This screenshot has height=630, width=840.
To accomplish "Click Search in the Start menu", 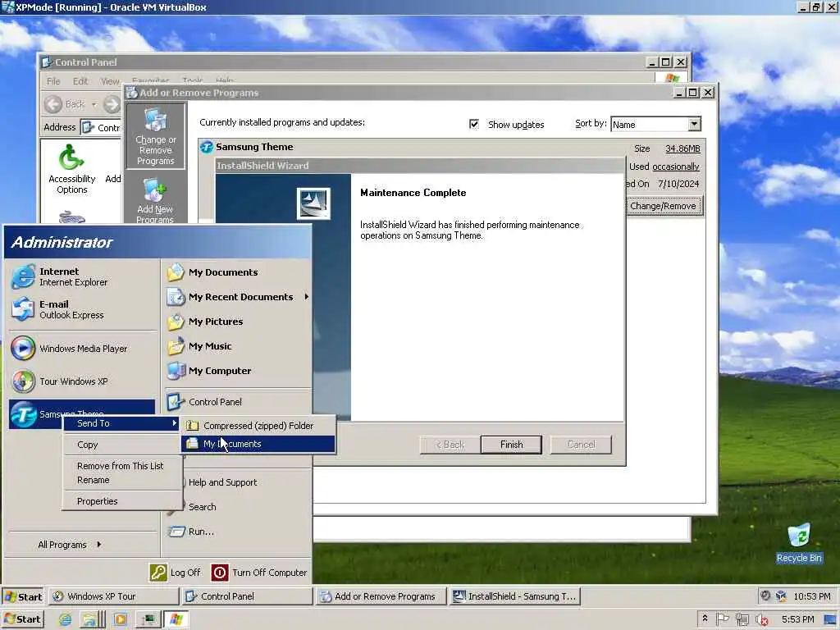I will 202,507.
